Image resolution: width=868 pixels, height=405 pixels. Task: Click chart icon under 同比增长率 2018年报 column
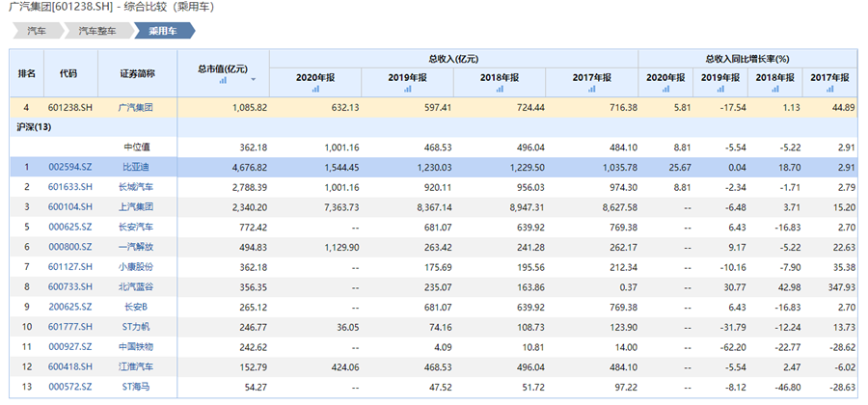pos(775,89)
